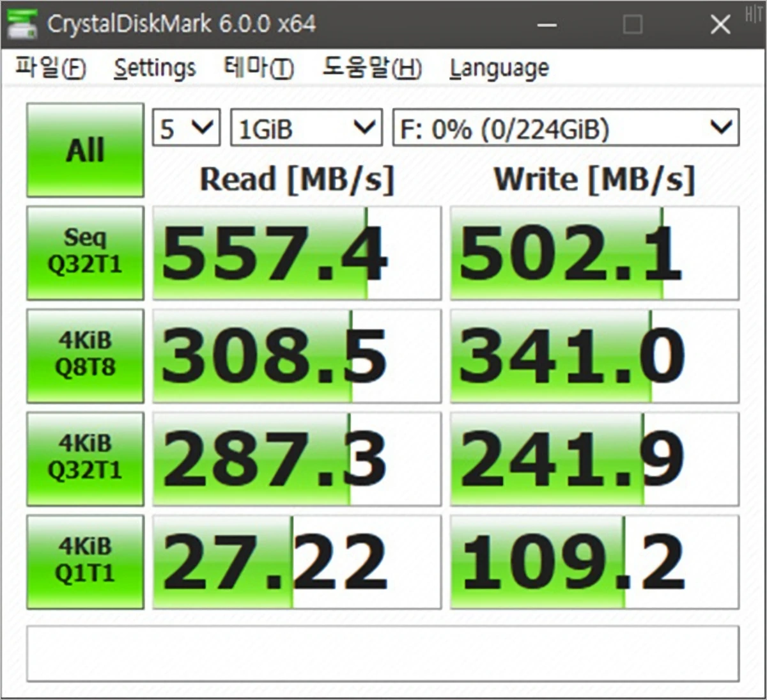Screen dimensions: 767x700
Task: Open the 파일(F) menu
Action: (50, 68)
